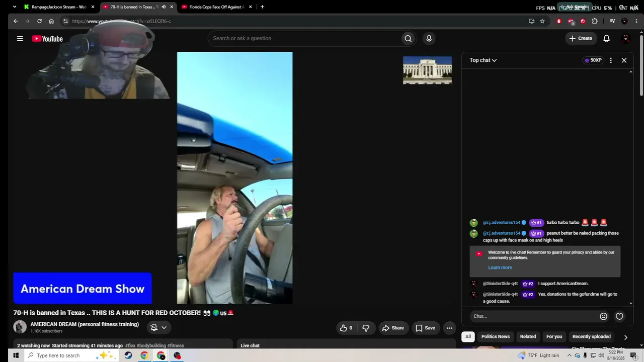644x362 pixels.
Task: Like the live stream video
Action: click(x=346, y=328)
